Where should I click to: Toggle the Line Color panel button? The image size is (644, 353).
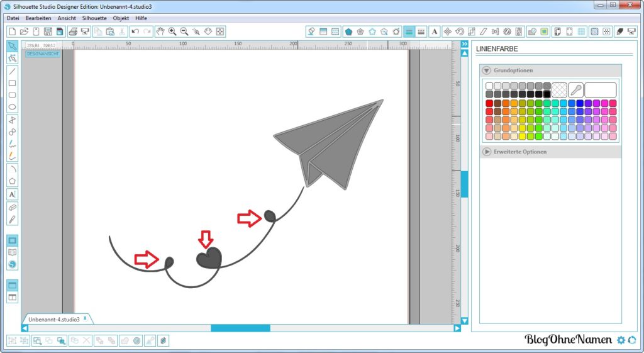409,31
